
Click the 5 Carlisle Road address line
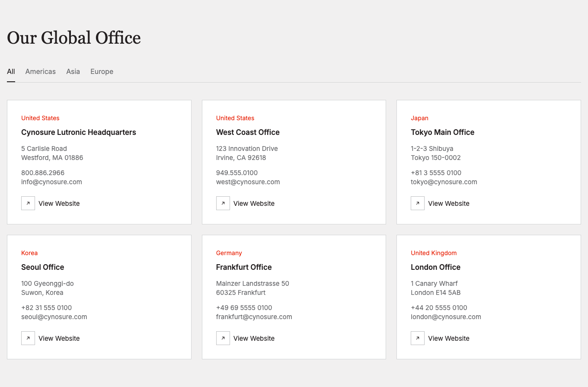pos(44,149)
